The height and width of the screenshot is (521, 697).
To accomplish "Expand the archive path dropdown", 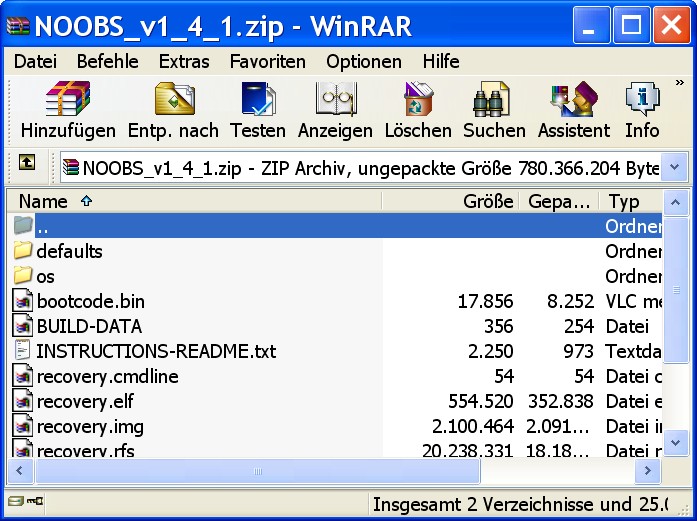I will (x=676, y=168).
